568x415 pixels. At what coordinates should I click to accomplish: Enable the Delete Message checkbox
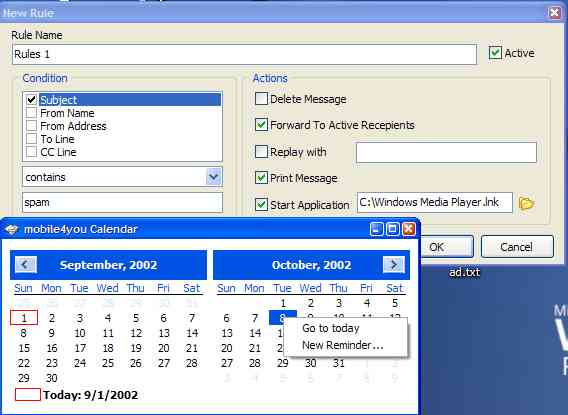point(261,98)
